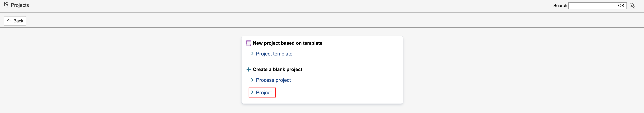Screen dimensions: 644x113
Task: Focus the Search input field
Action: 592,6
